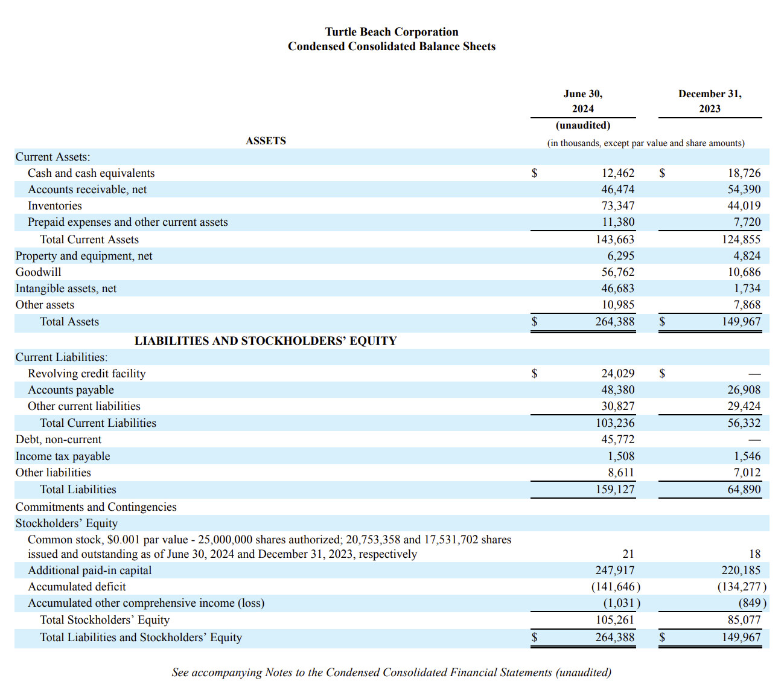The image size is (784, 681).
Task: Click the "Accounts receivable, net" label
Action: click(87, 190)
